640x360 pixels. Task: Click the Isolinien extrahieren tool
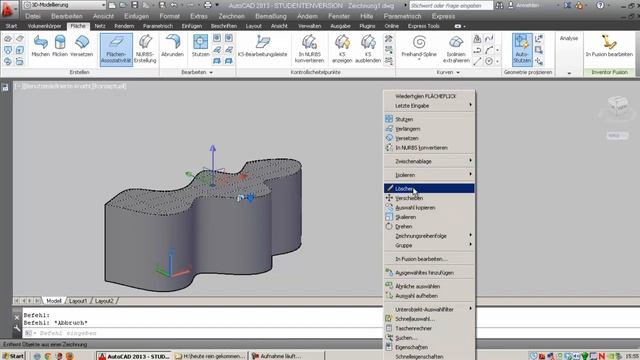click(456, 49)
